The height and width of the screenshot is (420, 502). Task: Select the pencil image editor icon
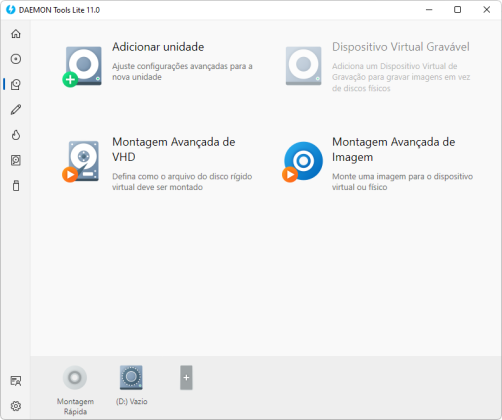click(16, 110)
